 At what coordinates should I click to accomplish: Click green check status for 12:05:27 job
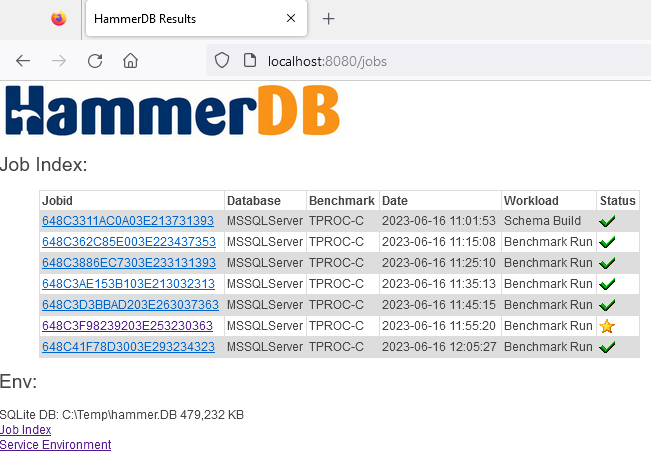[607, 347]
